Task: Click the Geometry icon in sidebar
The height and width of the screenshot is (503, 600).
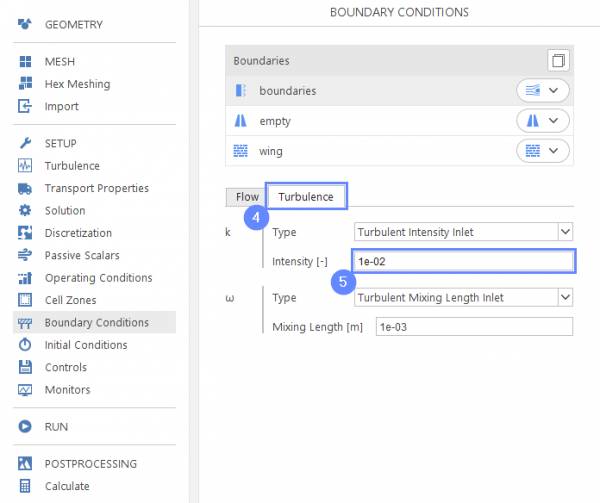Action: pos(25,24)
